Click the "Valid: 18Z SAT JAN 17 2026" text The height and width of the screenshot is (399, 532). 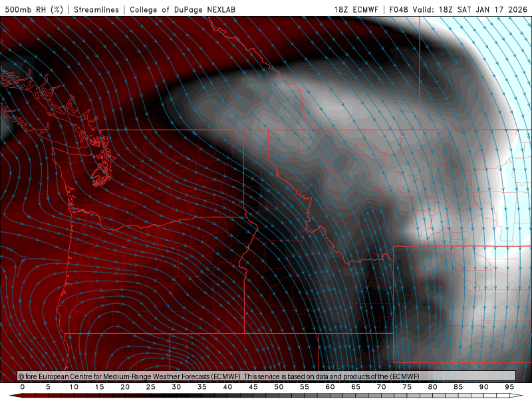coord(470,9)
